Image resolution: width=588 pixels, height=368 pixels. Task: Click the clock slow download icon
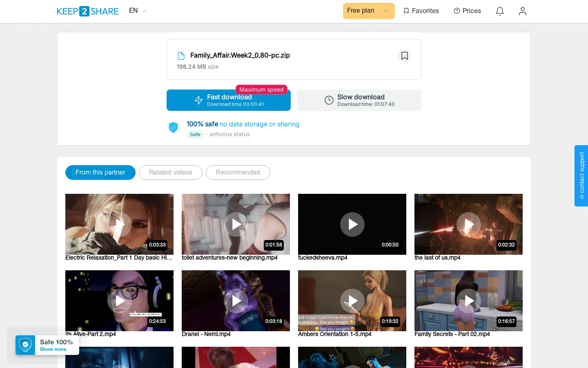click(x=329, y=100)
